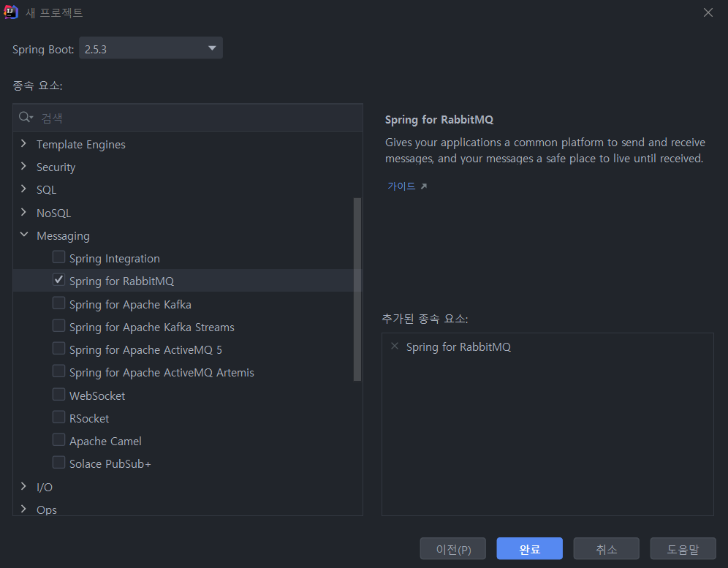Click Spring for RabbitMQ in added dependencies
Viewport: 728px width, 568px height.
tap(458, 347)
